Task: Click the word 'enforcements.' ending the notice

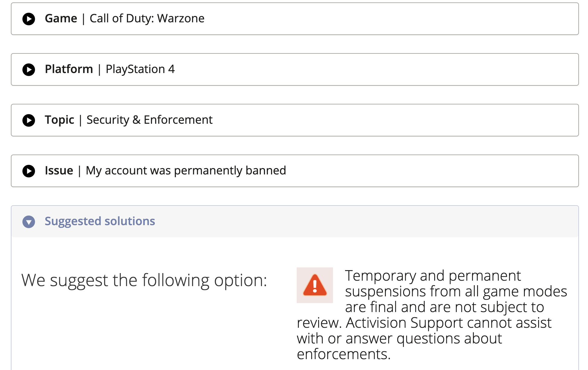Action: (344, 354)
